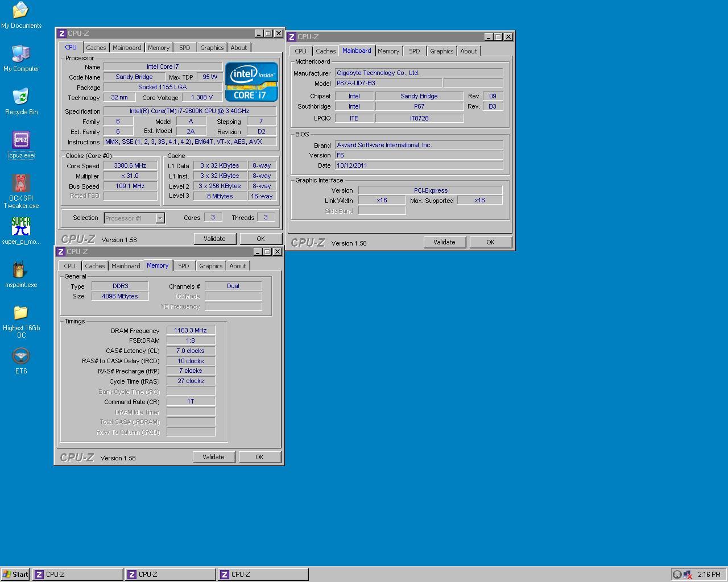The image size is (728, 582).
Task: Open My Computer desktop icon
Action: [x=21, y=59]
